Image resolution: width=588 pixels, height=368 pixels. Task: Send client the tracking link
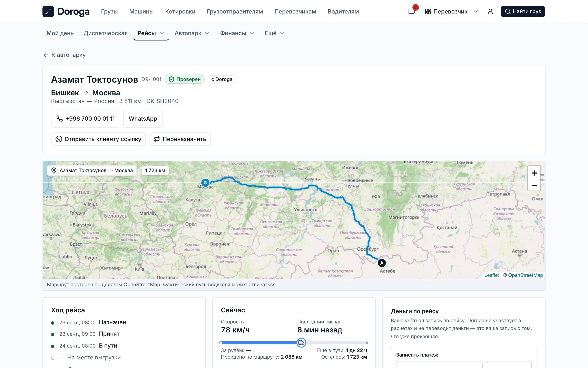[x=98, y=139]
